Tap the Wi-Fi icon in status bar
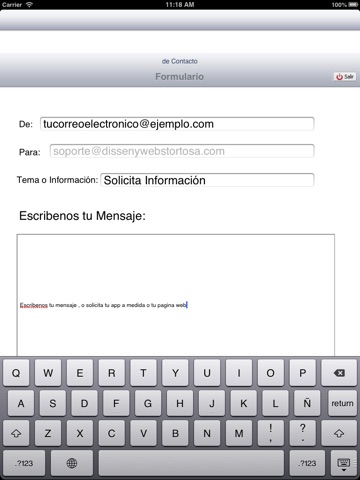Image resolution: width=360 pixels, height=480 pixels. coord(29,4)
